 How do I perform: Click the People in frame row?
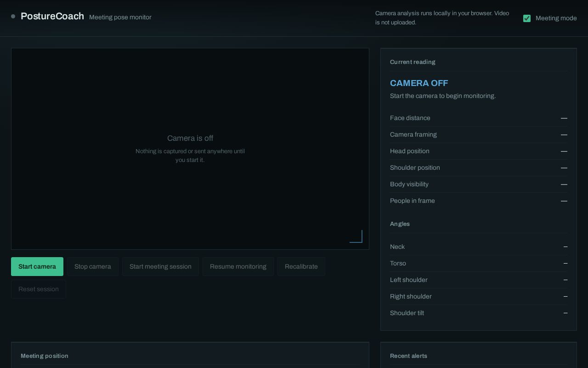(479, 201)
